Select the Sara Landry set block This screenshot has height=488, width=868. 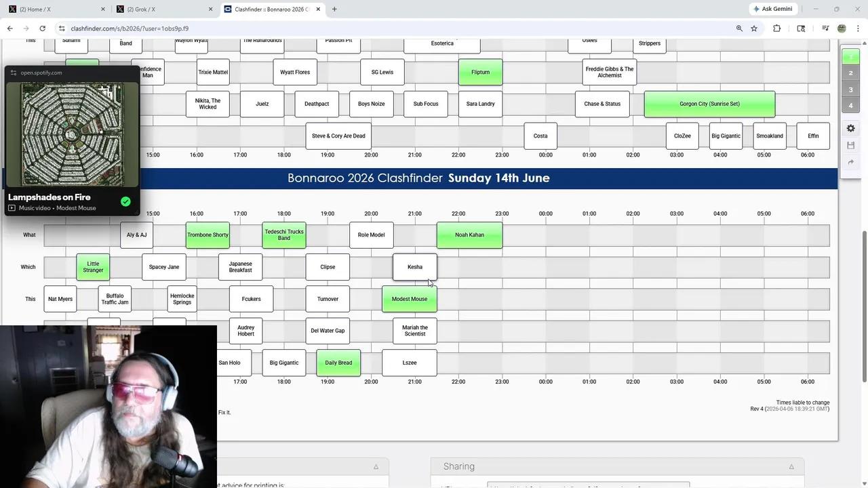(x=480, y=104)
